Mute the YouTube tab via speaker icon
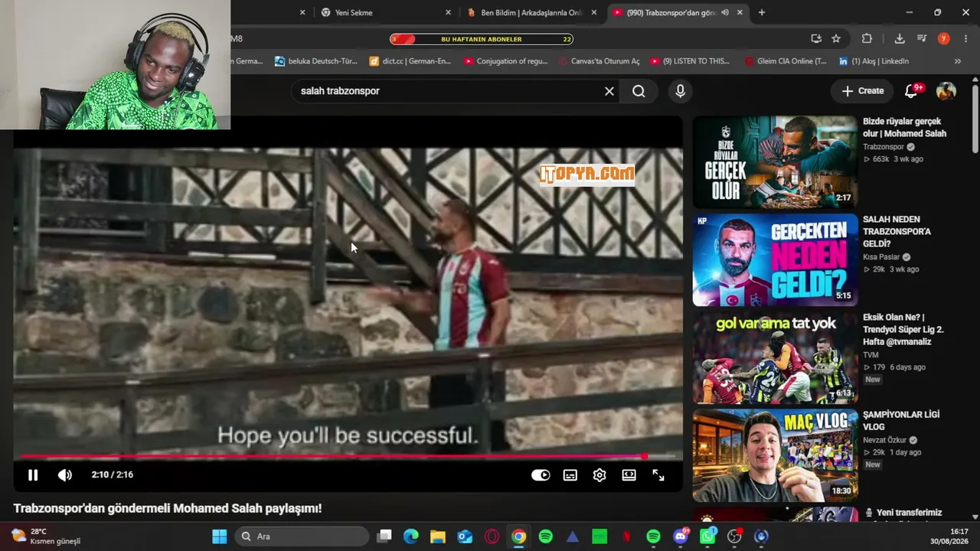 pyautogui.click(x=725, y=12)
